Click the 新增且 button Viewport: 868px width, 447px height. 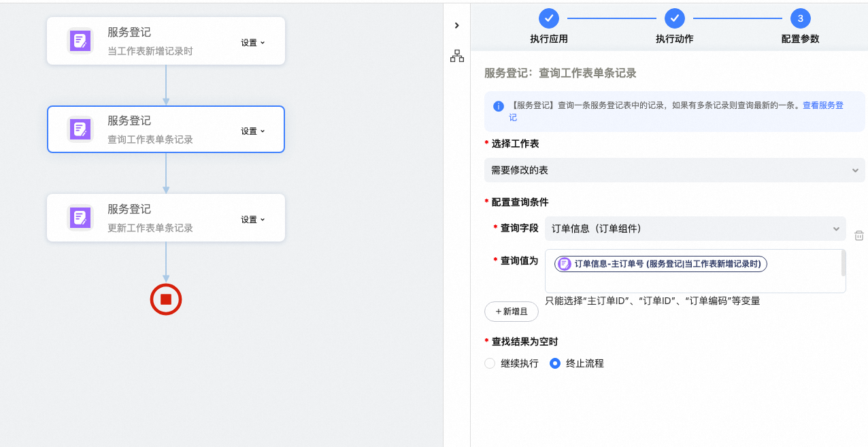pyautogui.click(x=512, y=312)
